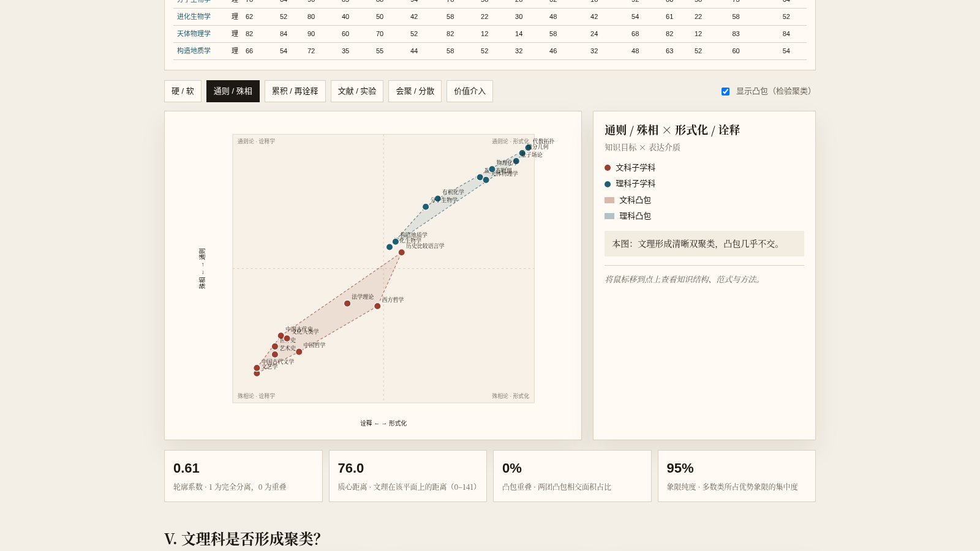
Task: Click the 95% quadrant purity value
Action: (680, 468)
